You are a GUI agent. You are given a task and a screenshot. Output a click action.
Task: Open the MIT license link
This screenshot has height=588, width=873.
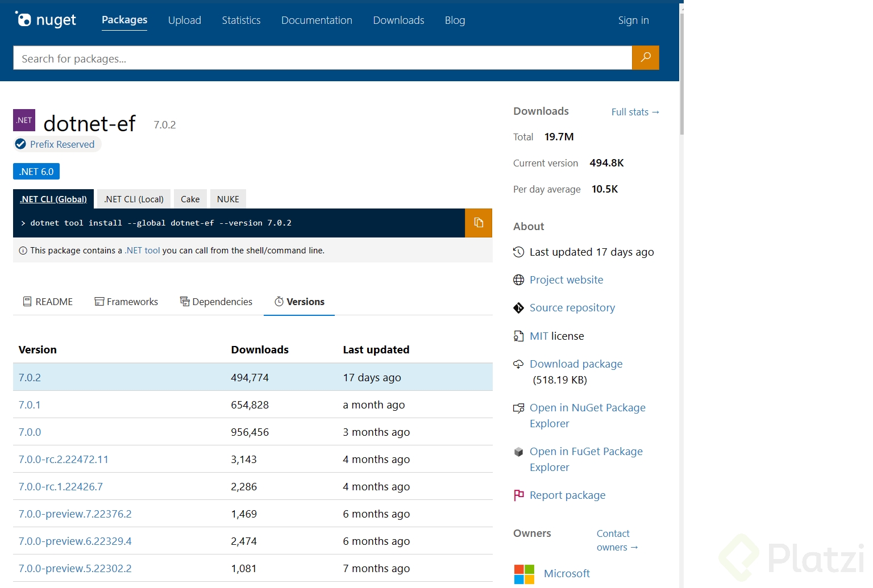click(x=539, y=336)
